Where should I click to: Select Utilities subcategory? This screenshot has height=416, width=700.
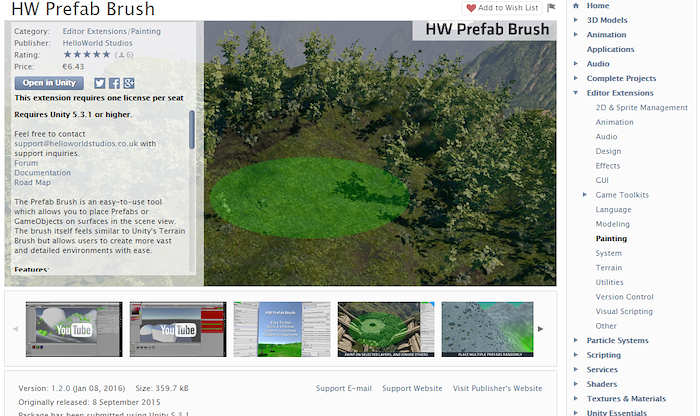609,282
